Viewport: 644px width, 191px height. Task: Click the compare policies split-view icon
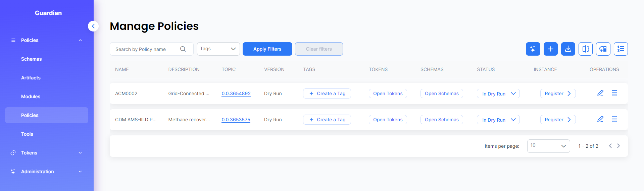click(x=585, y=49)
